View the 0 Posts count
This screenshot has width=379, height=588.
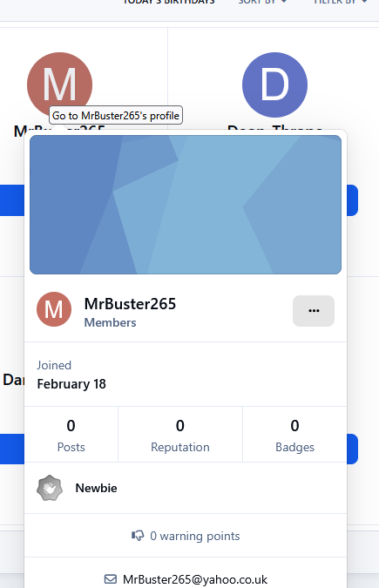point(71,435)
